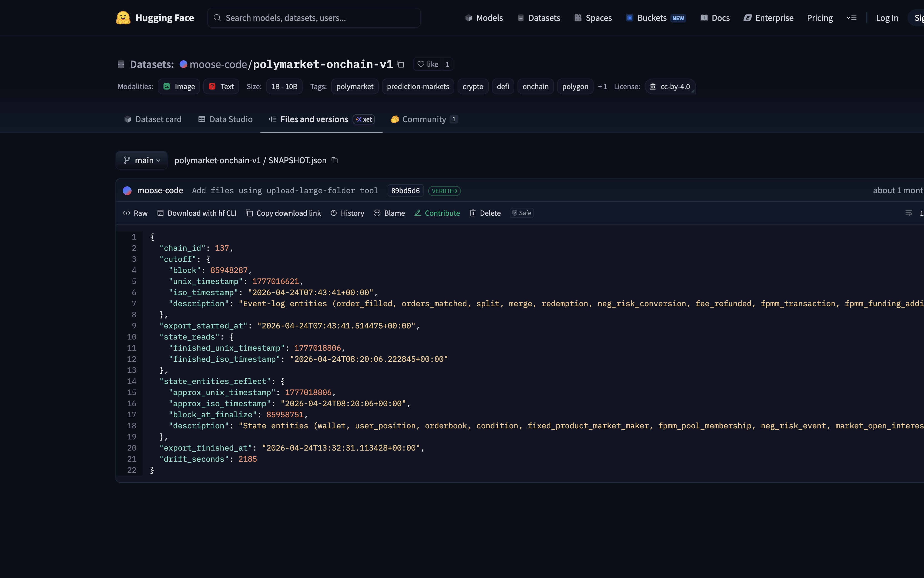Open the Contribute option

coord(437,213)
